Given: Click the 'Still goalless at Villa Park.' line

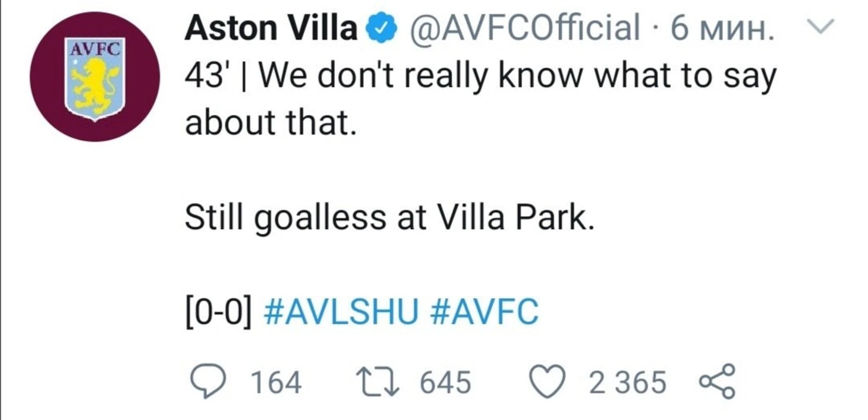Looking at the screenshot, I should tap(389, 219).
